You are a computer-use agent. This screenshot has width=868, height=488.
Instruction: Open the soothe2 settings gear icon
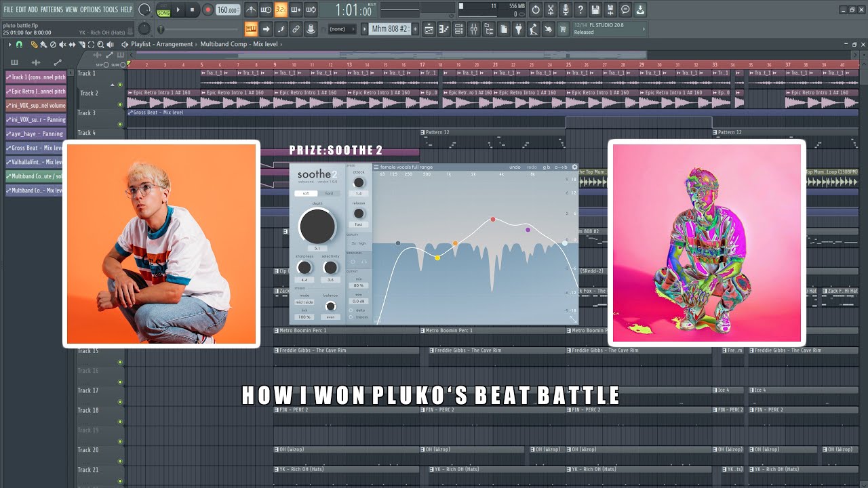click(x=574, y=167)
